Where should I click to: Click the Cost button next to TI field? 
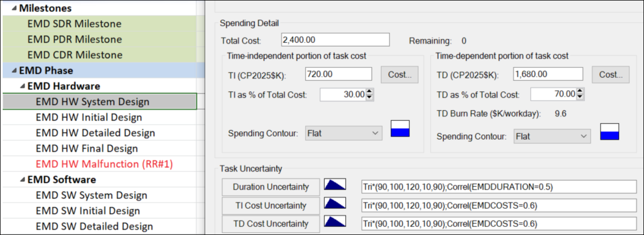point(399,74)
